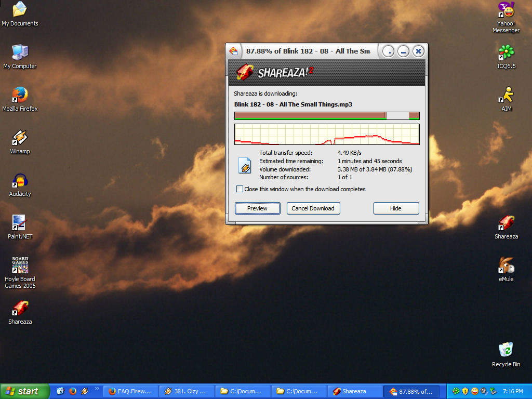Select the Recycle Bin desktop icon

[506, 355]
